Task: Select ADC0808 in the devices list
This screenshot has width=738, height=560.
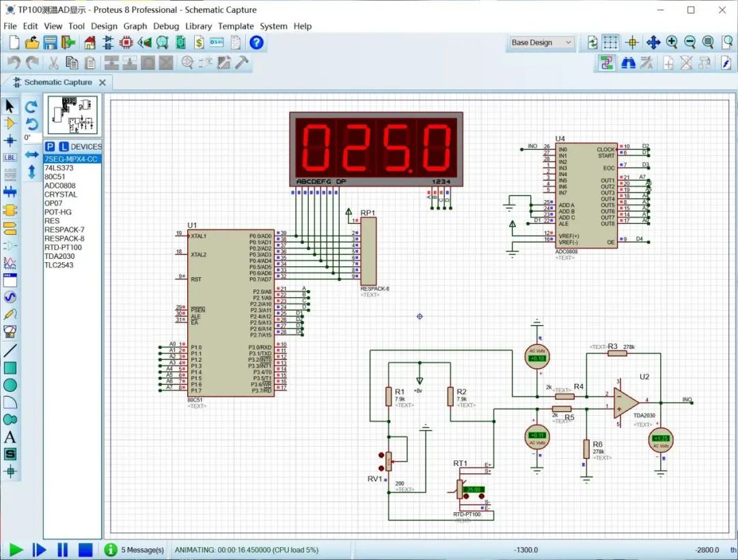Action: 60,186
